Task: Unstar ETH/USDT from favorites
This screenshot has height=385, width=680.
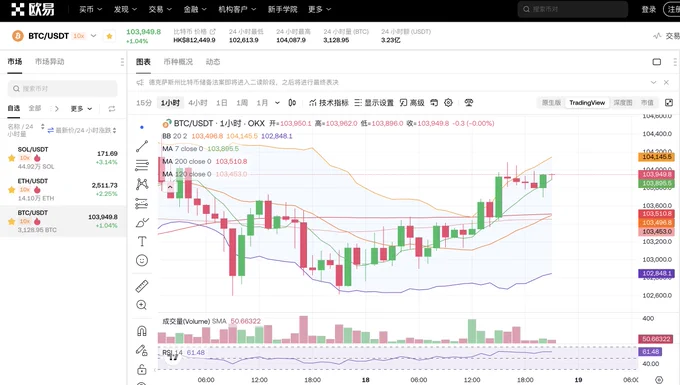Action: tap(11, 189)
